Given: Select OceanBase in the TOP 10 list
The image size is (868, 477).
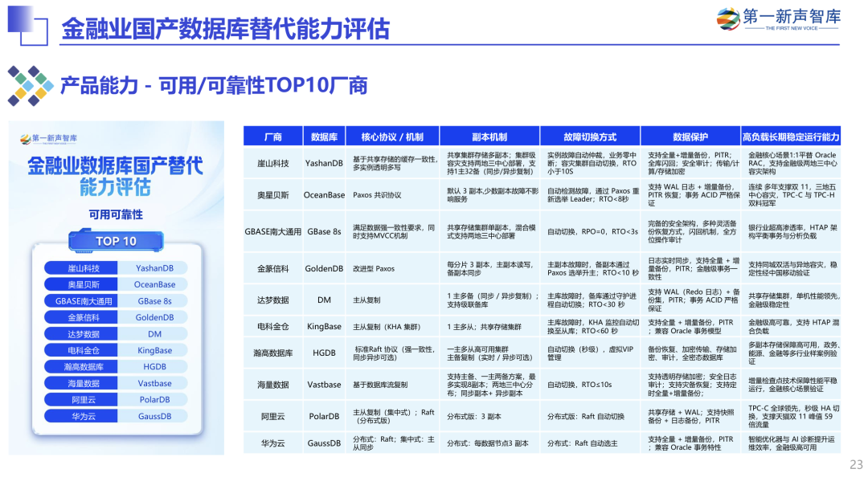Looking at the screenshot, I should point(154,284).
